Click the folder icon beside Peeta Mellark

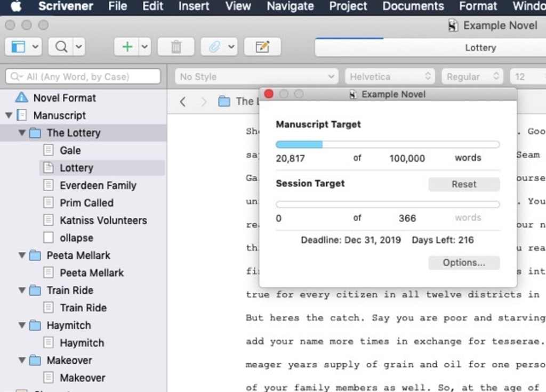35,255
